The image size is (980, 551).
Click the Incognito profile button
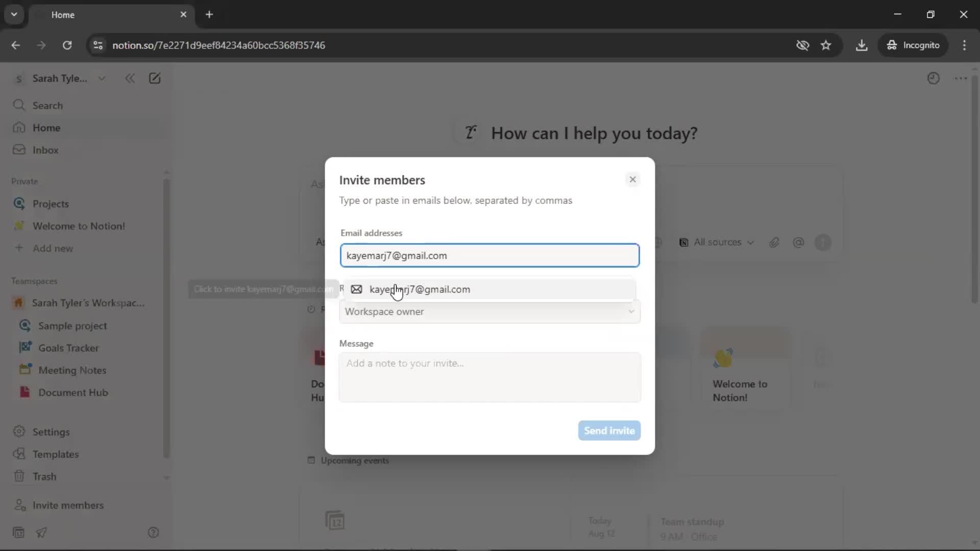913,45
